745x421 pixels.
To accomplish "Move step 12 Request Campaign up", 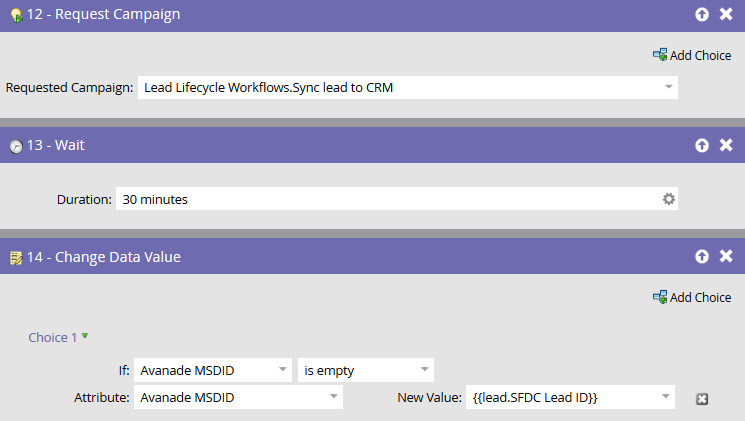I will [702, 15].
